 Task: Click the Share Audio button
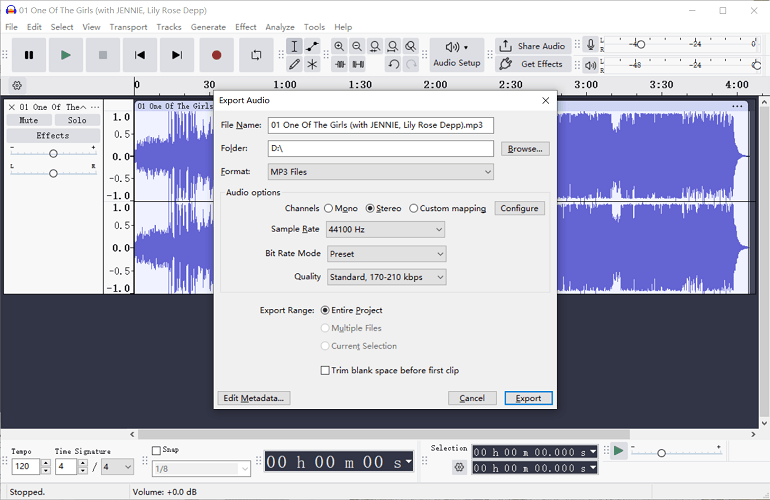(533, 46)
